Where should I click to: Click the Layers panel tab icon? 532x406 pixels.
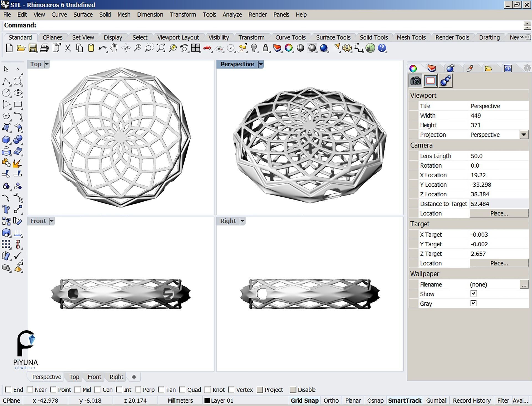tap(431, 68)
